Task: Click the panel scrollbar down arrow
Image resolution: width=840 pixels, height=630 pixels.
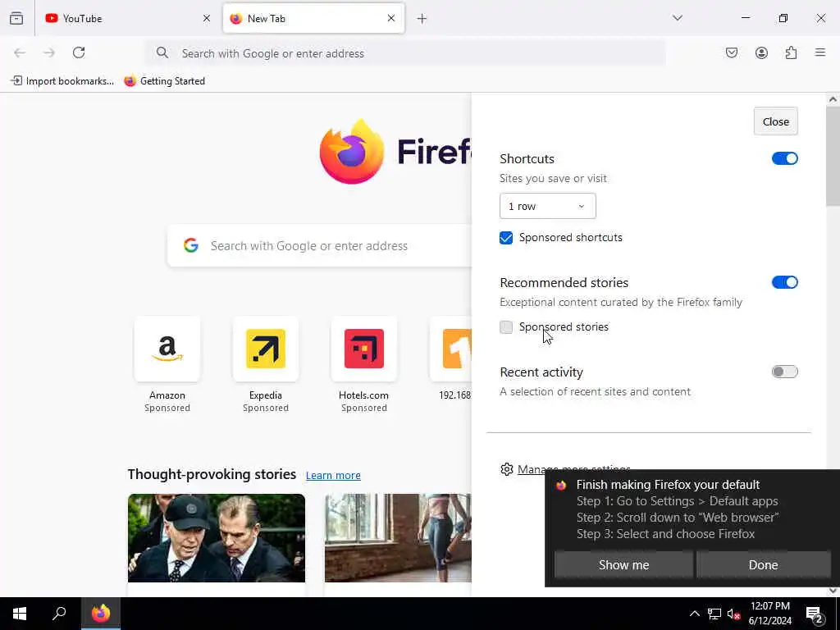Action: [833, 591]
